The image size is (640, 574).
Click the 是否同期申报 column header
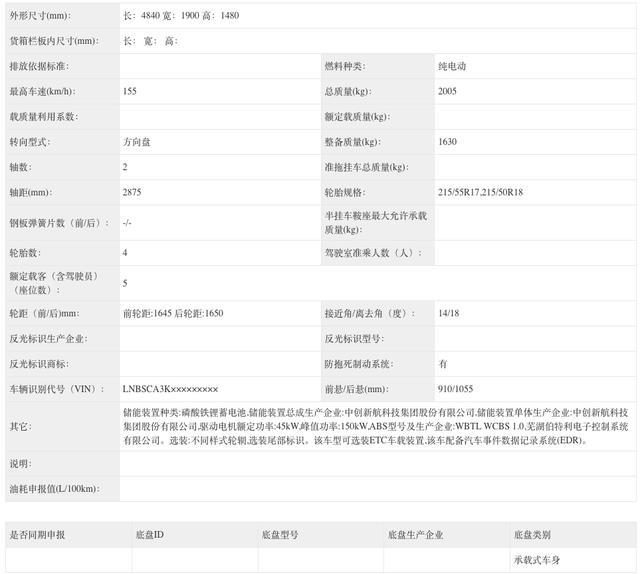tap(37, 535)
